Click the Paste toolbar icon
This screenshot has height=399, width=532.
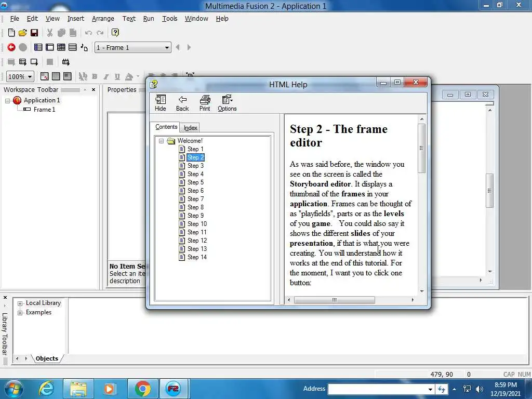[x=73, y=33]
